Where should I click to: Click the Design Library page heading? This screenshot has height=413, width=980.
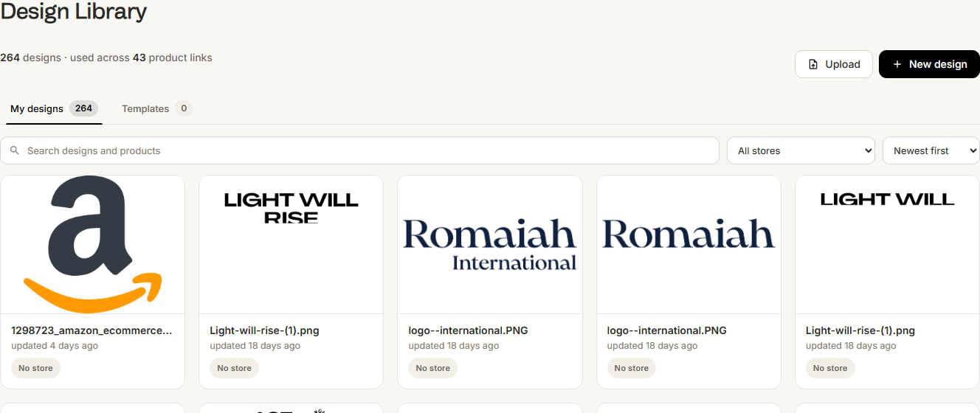[x=73, y=12]
